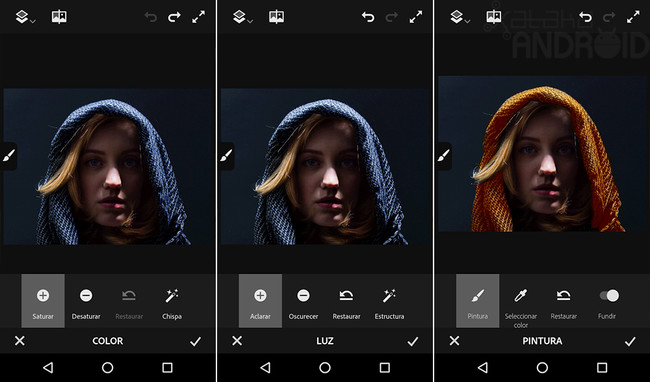Select the Chispa magic wand tool
Screen dimensions: 650x382
tap(172, 301)
